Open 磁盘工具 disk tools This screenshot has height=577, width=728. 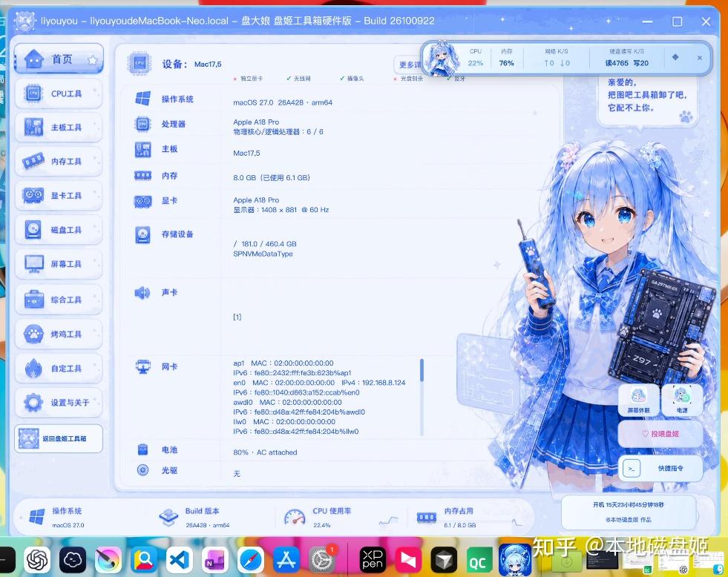(x=59, y=230)
